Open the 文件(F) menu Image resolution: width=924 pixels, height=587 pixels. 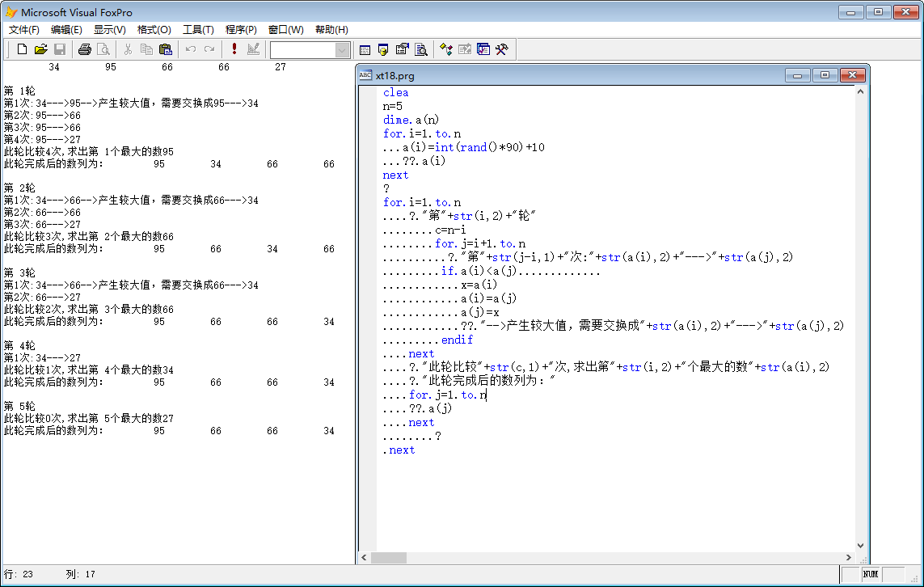[24, 29]
